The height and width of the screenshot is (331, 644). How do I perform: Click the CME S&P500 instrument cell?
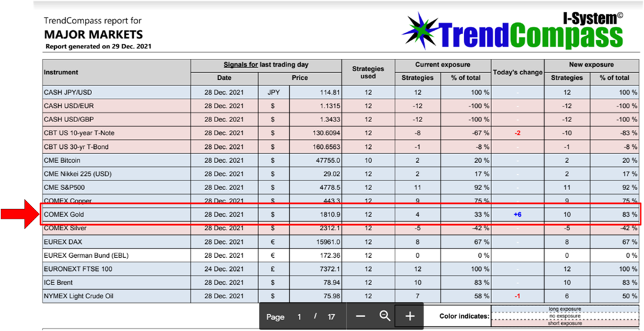click(116, 187)
